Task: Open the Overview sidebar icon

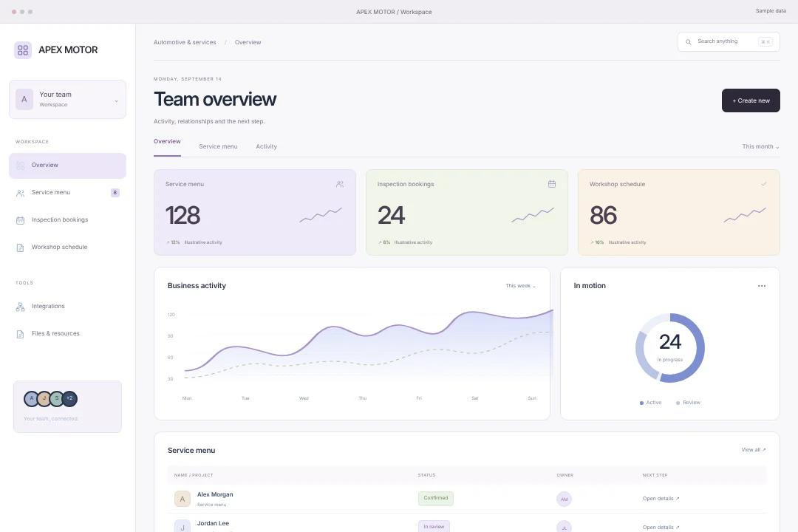Action: [x=21, y=166]
